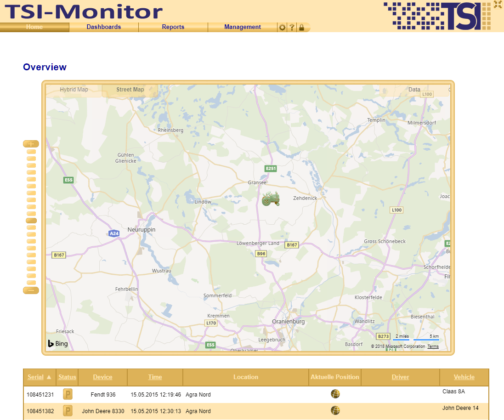
Task: Click the current zoom level handle on the slider
Action: 31,221
